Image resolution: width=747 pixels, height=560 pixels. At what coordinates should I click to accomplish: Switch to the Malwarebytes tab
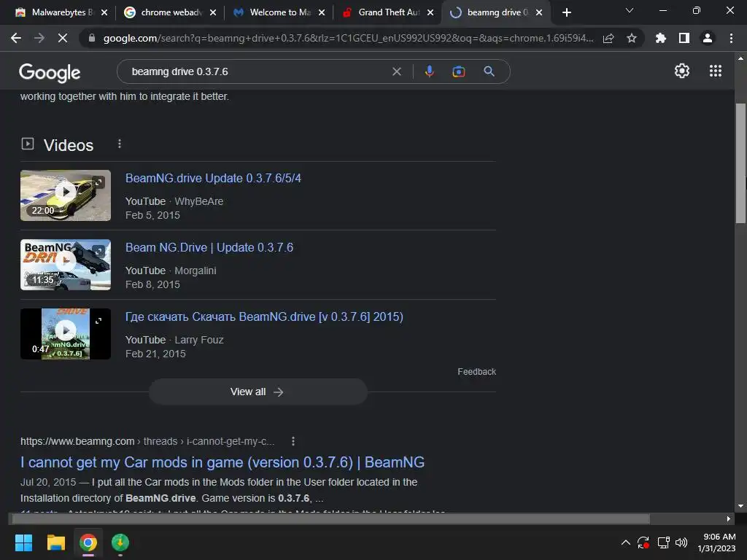coord(60,12)
